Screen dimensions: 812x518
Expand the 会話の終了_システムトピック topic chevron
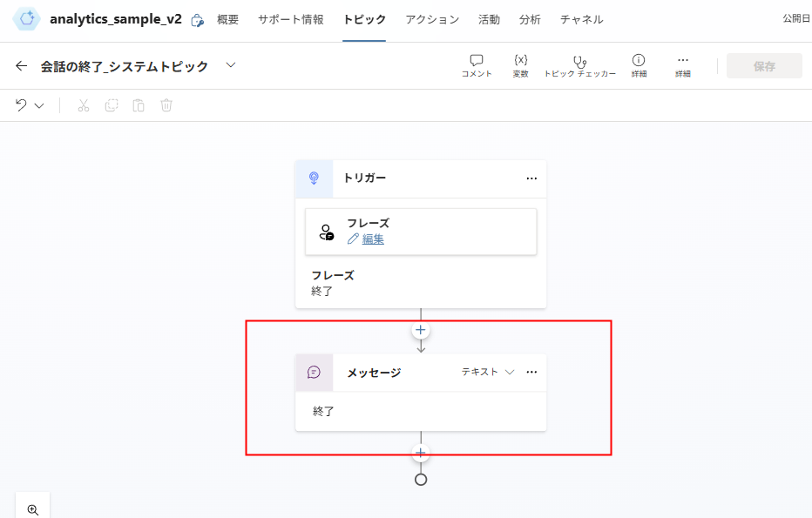[231, 65]
